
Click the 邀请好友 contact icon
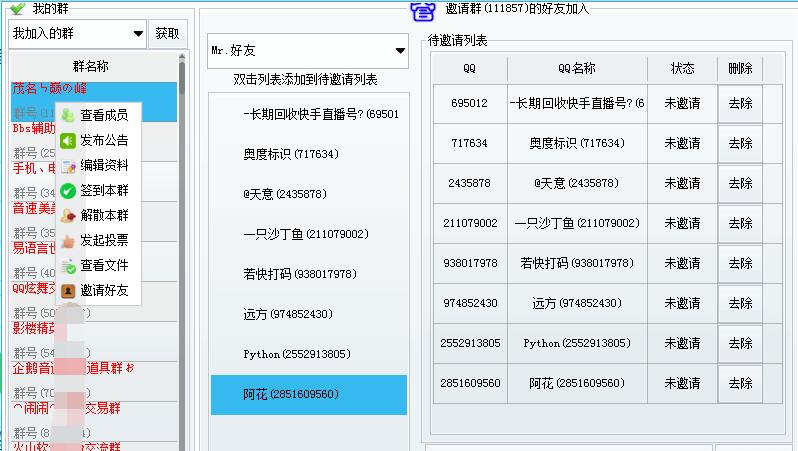(68, 291)
